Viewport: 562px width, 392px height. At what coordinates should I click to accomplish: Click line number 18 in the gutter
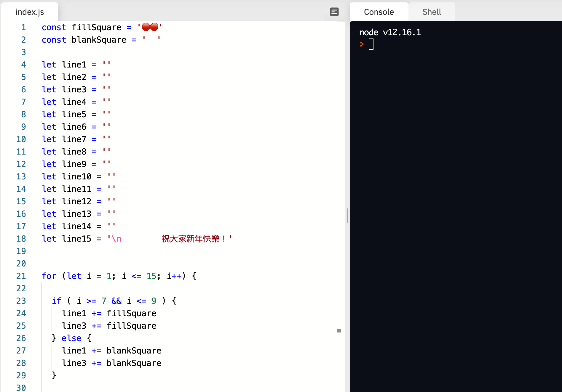[21, 239]
